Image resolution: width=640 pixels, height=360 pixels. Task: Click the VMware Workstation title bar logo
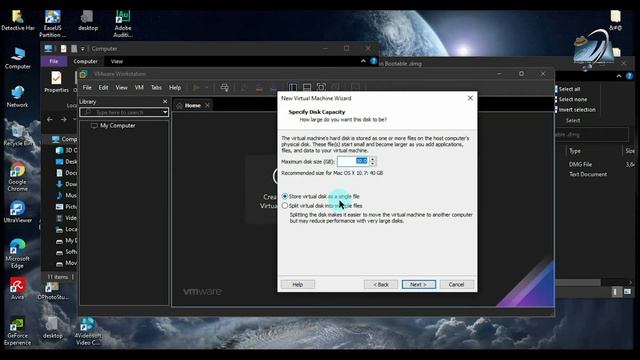84,74
